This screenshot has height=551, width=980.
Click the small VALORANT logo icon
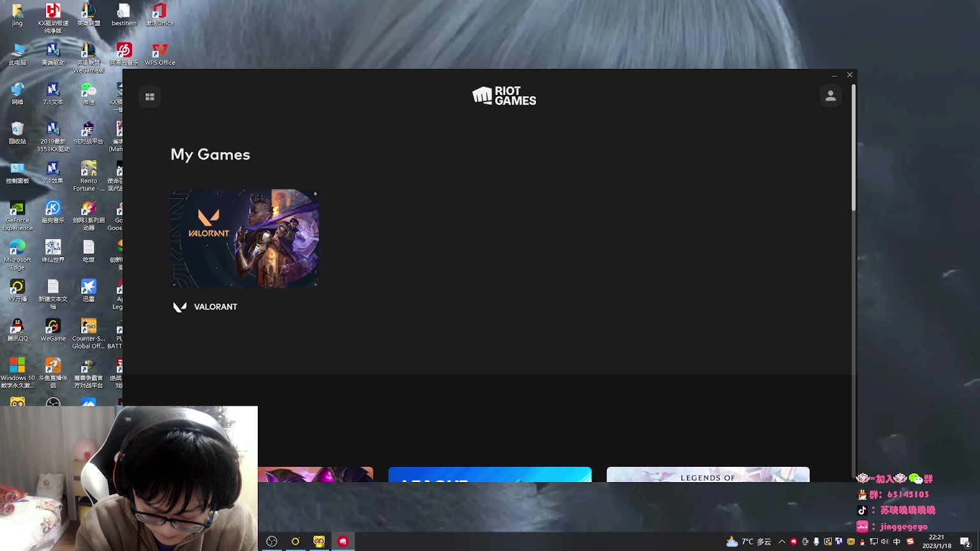click(180, 307)
